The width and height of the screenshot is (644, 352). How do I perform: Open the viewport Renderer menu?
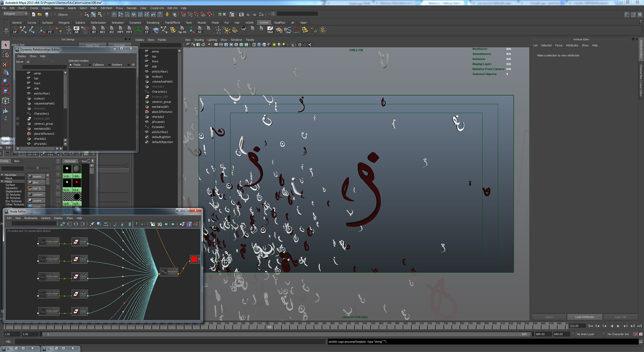236,40
